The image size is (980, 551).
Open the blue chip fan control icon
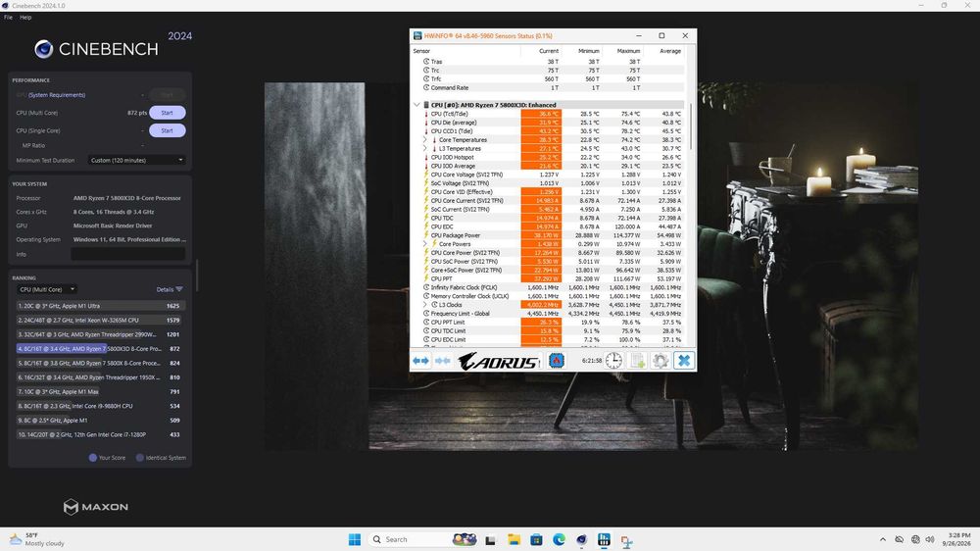point(557,361)
